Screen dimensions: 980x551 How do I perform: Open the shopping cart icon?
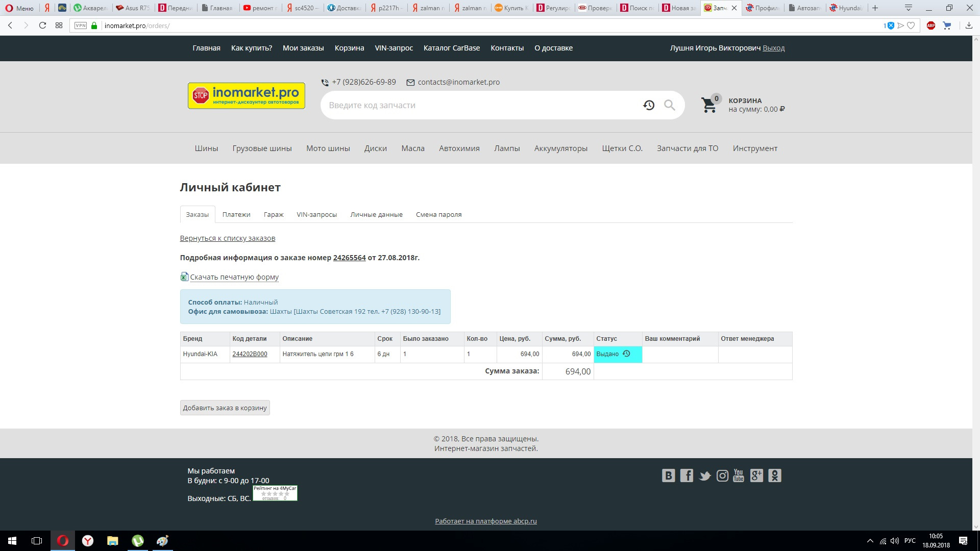[708, 105]
